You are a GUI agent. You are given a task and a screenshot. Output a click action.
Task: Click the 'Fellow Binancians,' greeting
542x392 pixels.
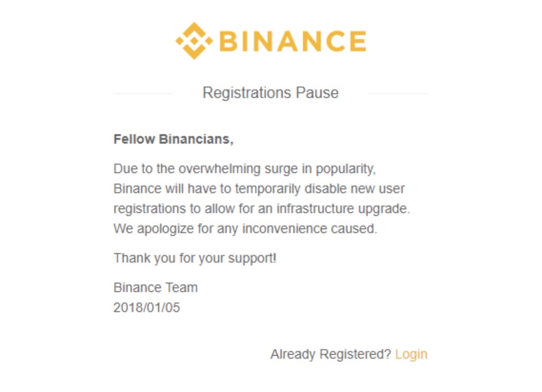(173, 139)
